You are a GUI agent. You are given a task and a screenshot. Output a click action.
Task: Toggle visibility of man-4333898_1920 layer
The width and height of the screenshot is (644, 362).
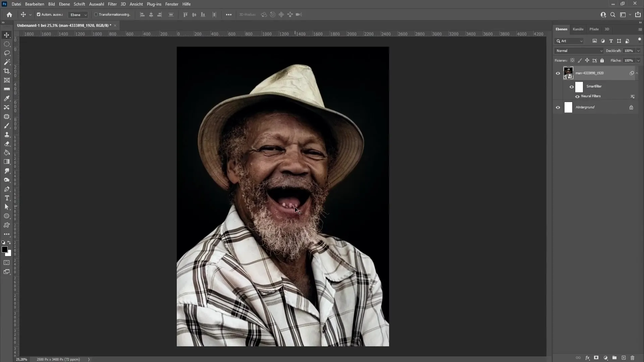pyautogui.click(x=558, y=73)
